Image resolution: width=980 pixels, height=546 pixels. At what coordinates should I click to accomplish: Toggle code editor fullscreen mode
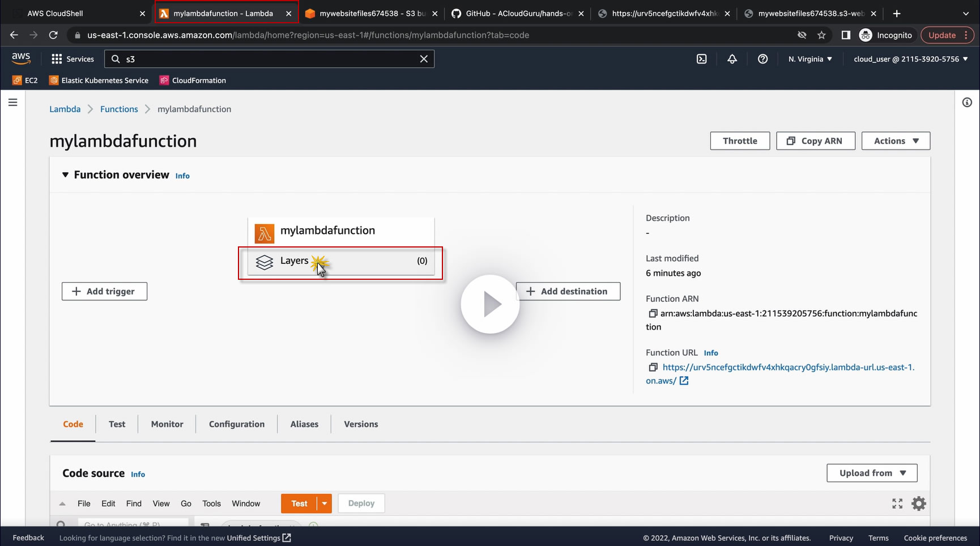[897, 504]
